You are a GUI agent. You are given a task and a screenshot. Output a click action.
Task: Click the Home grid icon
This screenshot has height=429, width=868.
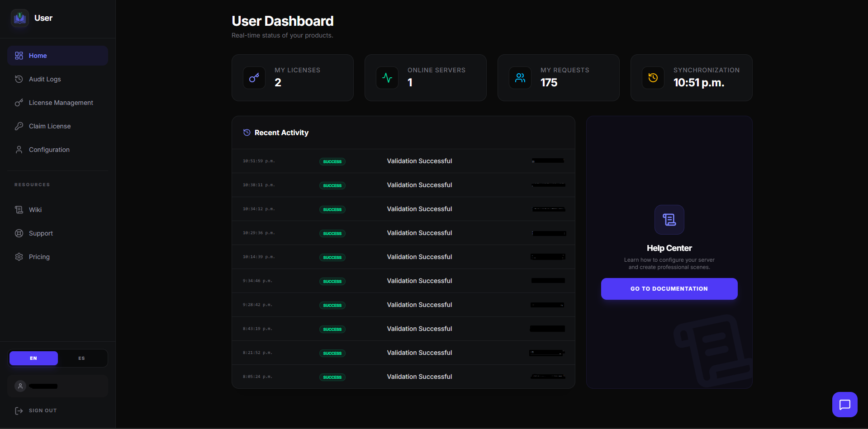pyautogui.click(x=19, y=56)
